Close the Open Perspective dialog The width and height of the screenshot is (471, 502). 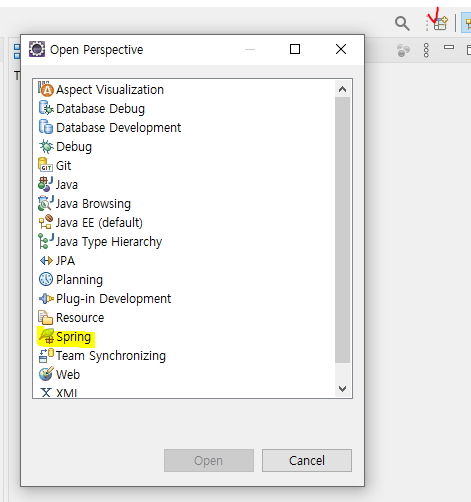(x=341, y=49)
